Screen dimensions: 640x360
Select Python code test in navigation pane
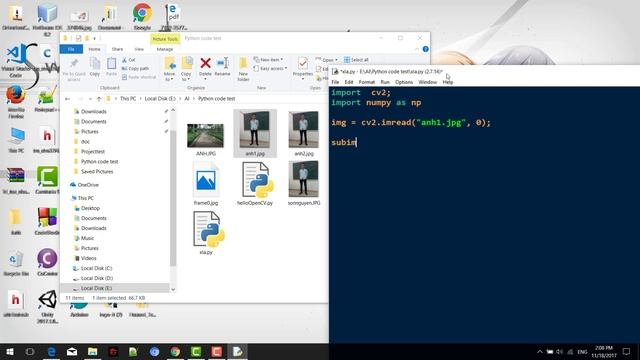pos(100,162)
